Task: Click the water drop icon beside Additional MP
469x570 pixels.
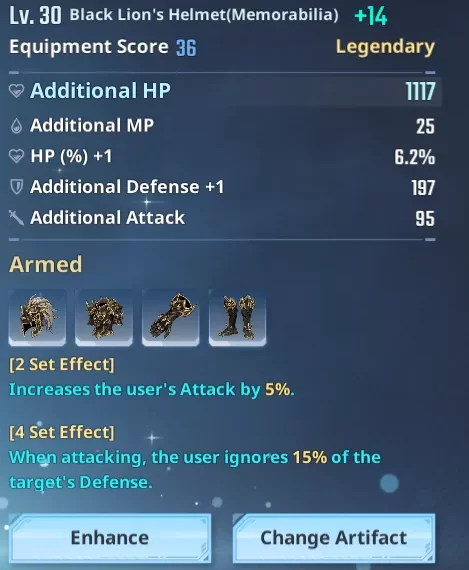Action: tap(16, 126)
